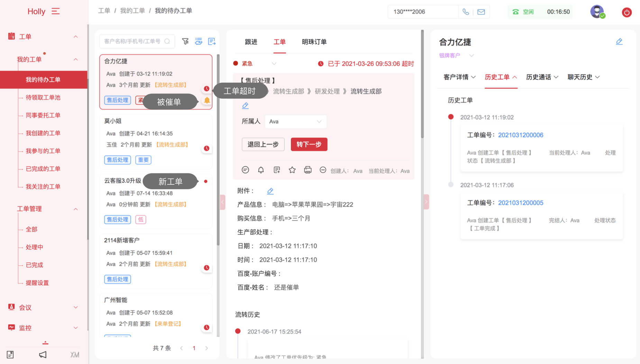Collapse the right panel with pink arrow handle
The image size is (640, 364).
tap(426, 202)
